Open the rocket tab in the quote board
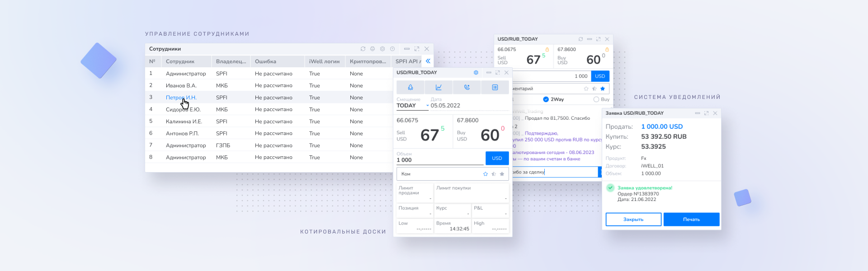The image size is (868, 271). pos(410,87)
